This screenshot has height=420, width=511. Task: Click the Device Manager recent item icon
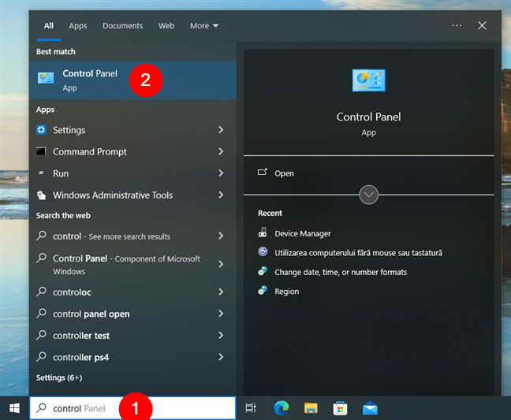[x=263, y=232]
